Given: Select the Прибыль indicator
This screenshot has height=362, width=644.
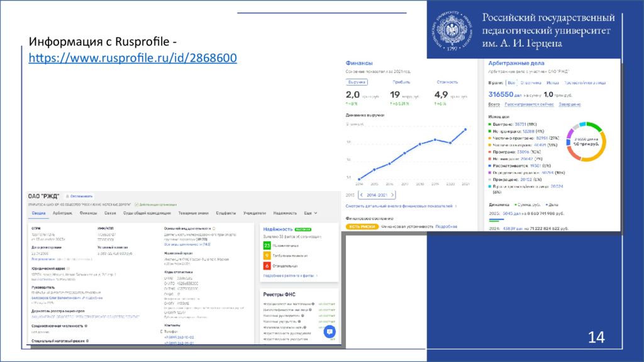Looking at the screenshot, I should point(401,82).
